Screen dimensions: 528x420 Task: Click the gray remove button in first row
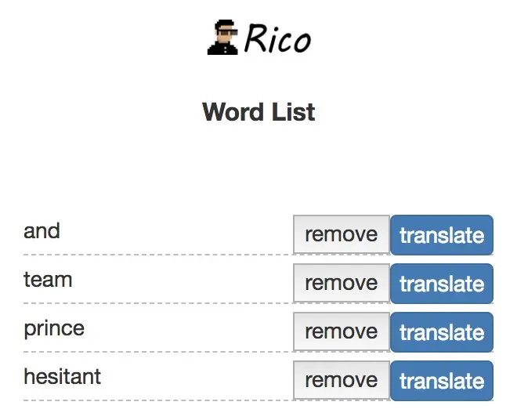[342, 234]
